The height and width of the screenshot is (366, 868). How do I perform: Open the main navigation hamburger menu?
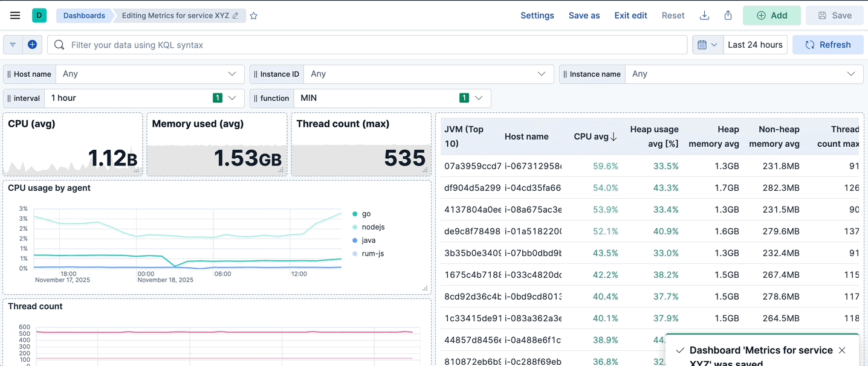coord(15,16)
